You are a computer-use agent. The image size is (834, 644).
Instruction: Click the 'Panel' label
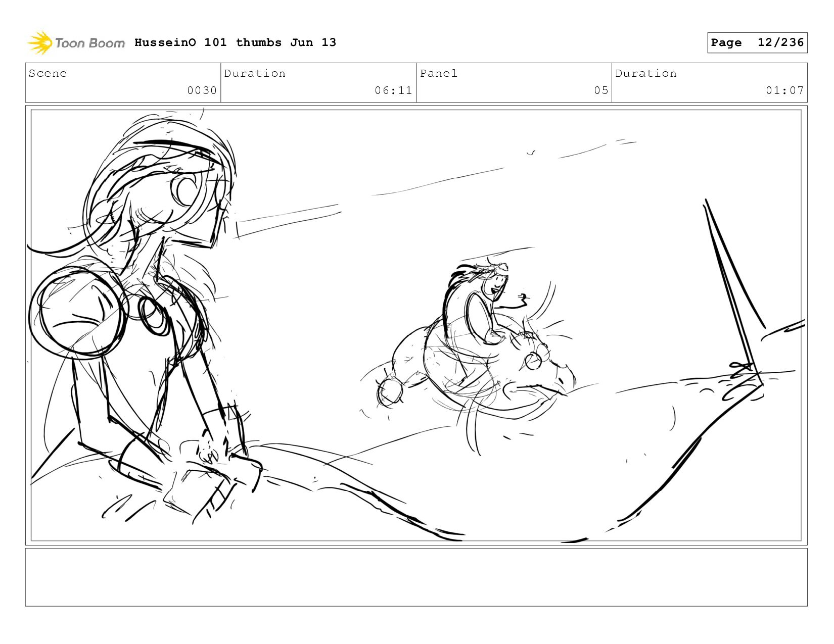coord(439,73)
